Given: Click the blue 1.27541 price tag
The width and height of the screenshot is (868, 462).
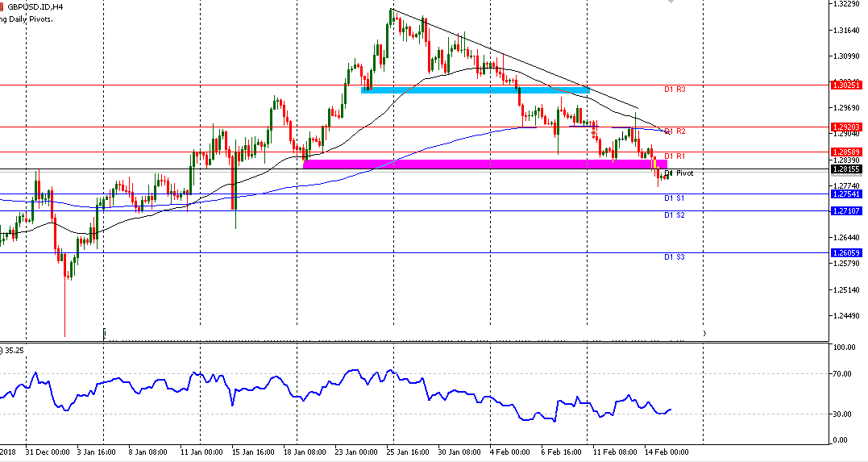Looking at the screenshot, I should [x=845, y=194].
